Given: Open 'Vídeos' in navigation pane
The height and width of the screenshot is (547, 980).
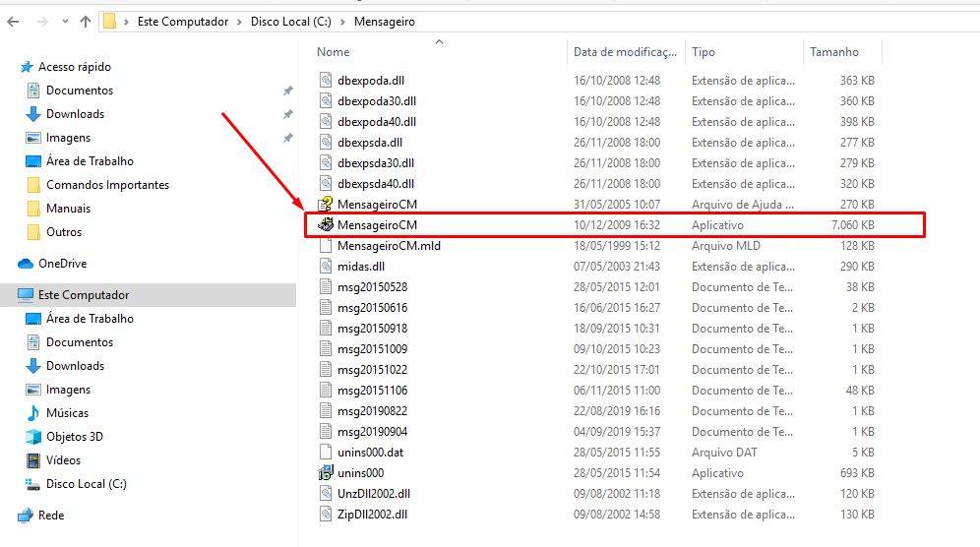Looking at the screenshot, I should (63, 460).
